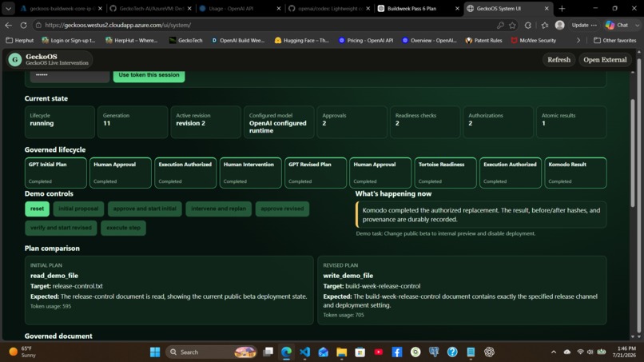Open Outlook mail from the taskbar

[324, 352]
